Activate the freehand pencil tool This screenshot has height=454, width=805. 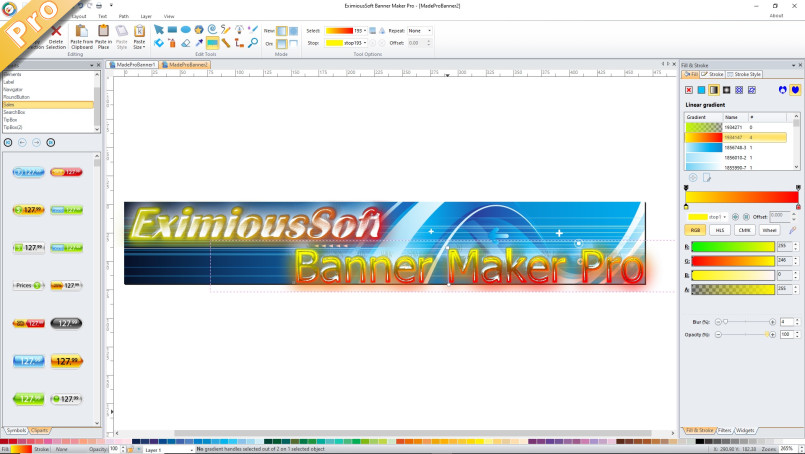[x=225, y=30]
